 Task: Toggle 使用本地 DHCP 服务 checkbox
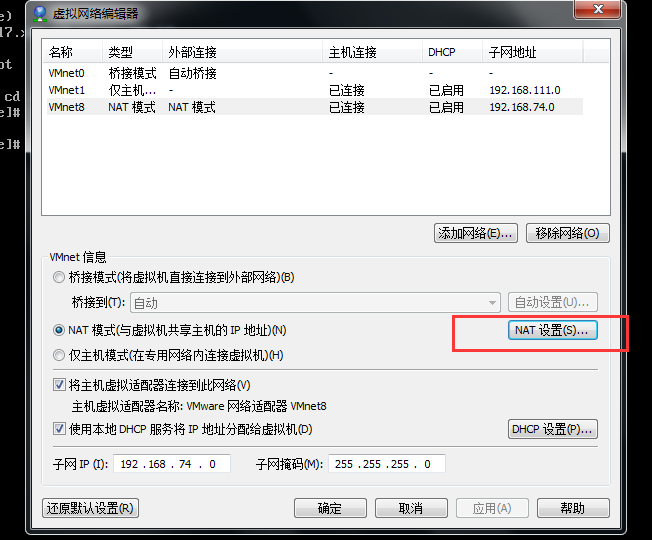pos(59,429)
